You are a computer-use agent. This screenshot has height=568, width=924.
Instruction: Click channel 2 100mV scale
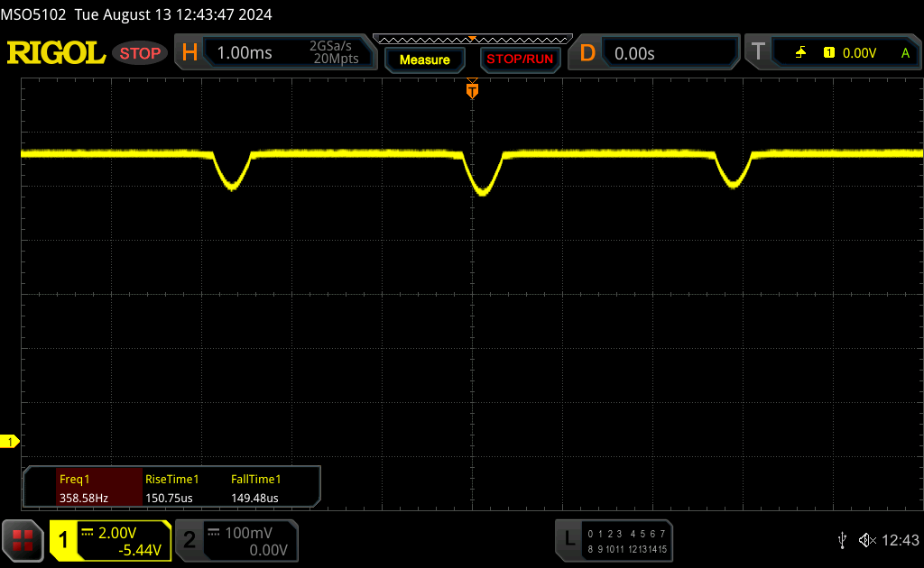[x=249, y=533]
